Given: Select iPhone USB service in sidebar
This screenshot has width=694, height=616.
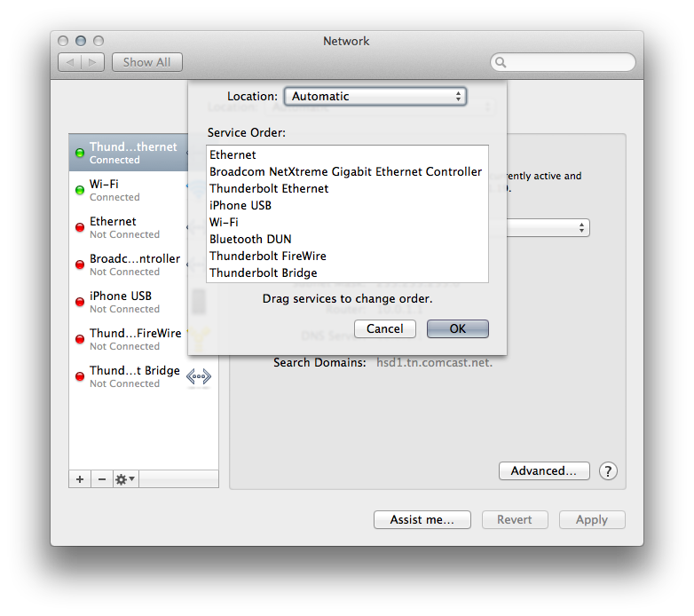Looking at the screenshot, I should (x=129, y=302).
